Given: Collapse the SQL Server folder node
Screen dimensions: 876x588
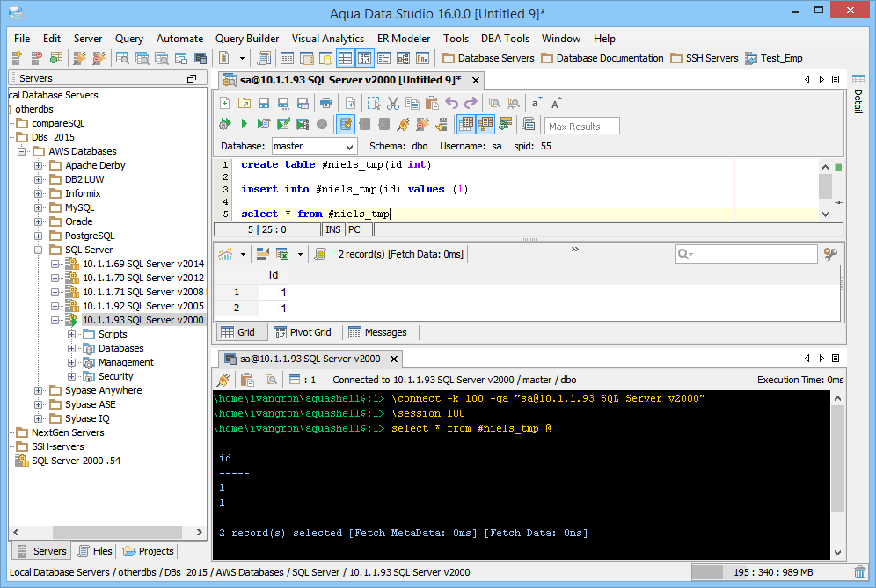Looking at the screenshot, I should 39,250.
